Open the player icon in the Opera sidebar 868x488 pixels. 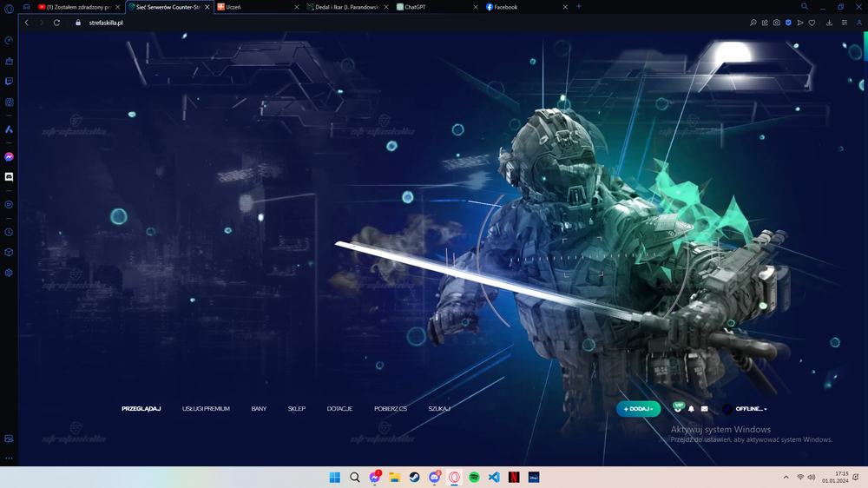(9, 204)
